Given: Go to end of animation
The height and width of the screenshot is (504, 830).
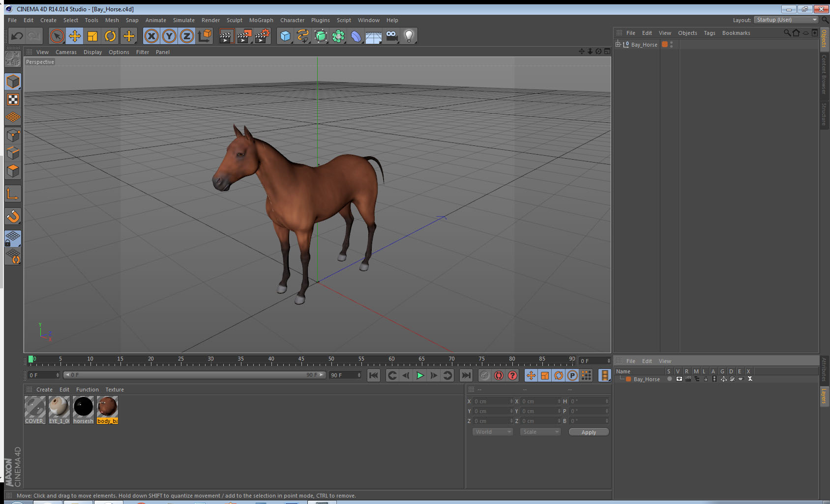Looking at the screenshot, I should pos(466,375).
